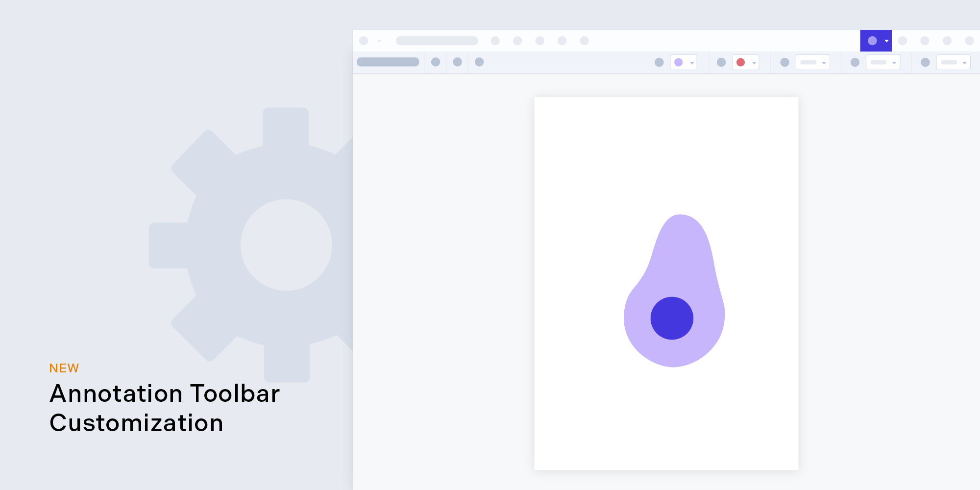The image size is (980, 490).
Task: Select the ink tool beside the purple swatch
Action: (659, 62)
